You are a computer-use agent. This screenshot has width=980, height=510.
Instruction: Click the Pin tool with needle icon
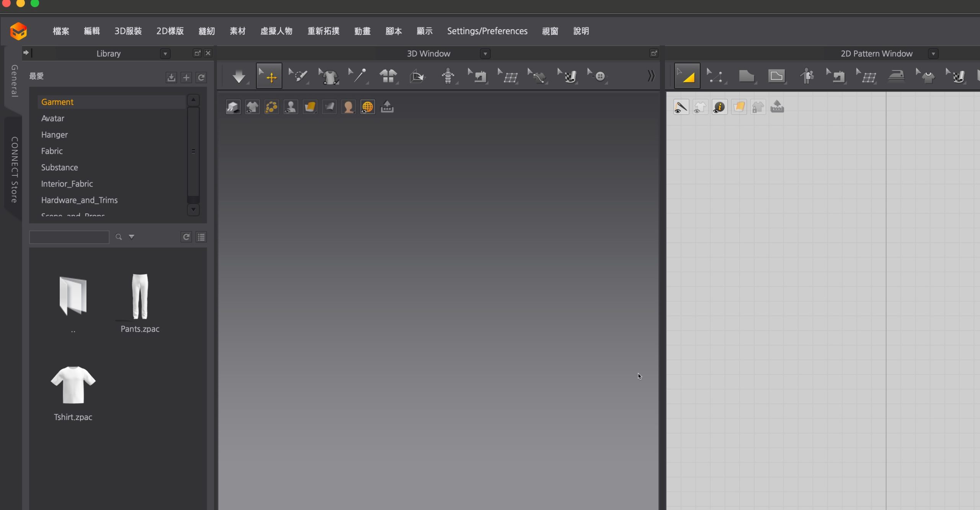click(358, 76)
